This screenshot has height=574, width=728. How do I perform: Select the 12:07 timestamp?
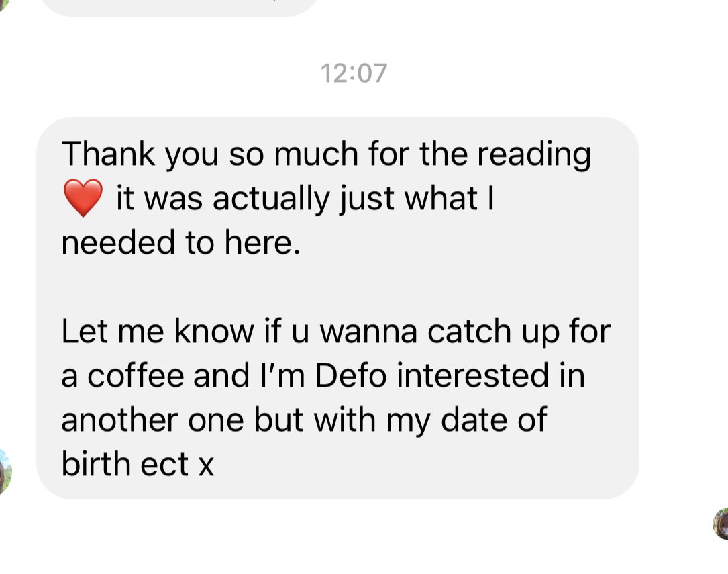(354, 73)
